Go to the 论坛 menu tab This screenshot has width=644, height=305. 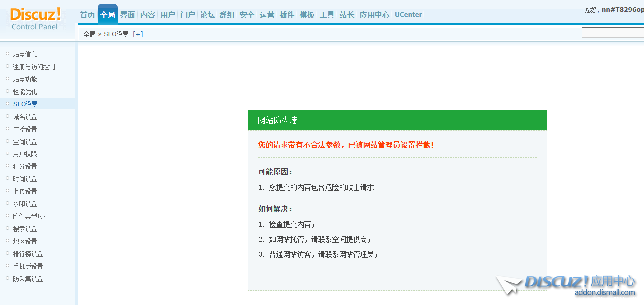click(207, 15)
